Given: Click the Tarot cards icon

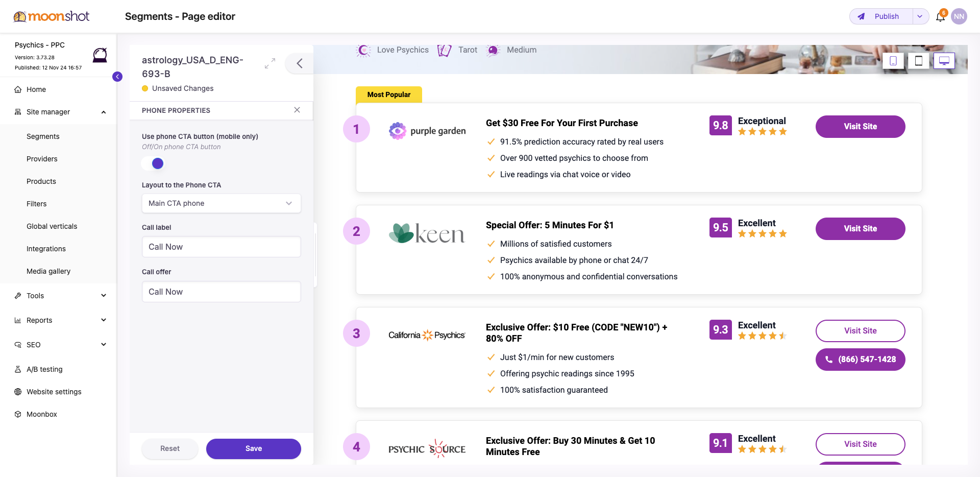Looking at the screenshot, I should click(x=445, y=50).
